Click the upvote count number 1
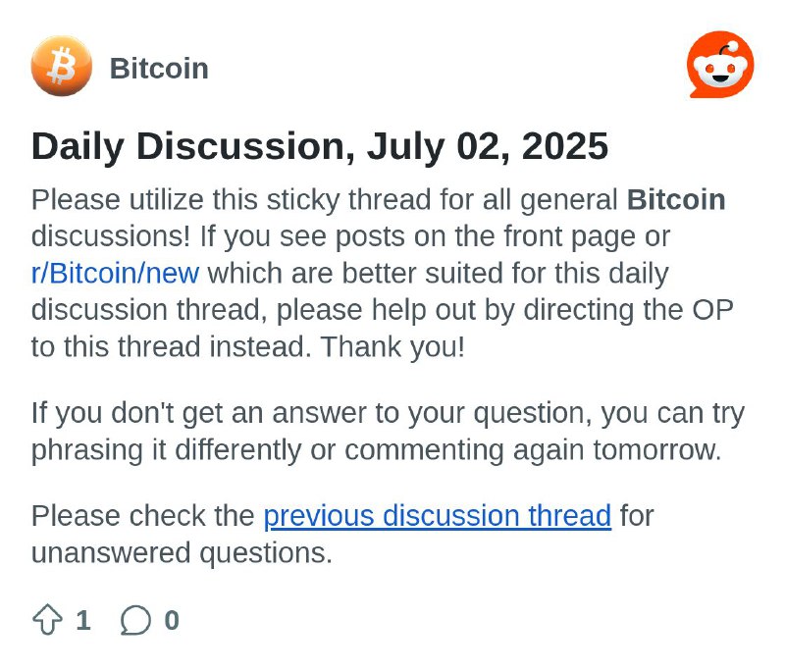The image size is (785, 672). point(83,620)
